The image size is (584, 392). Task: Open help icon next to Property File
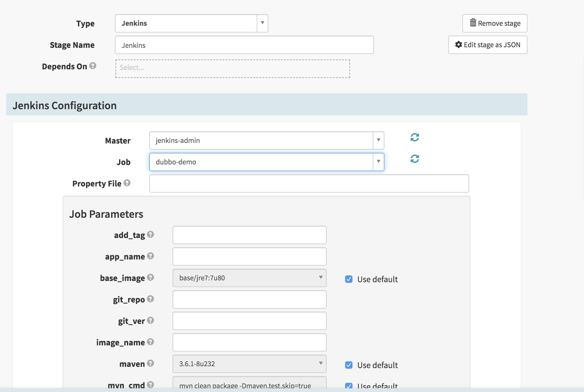pos(127,183)
